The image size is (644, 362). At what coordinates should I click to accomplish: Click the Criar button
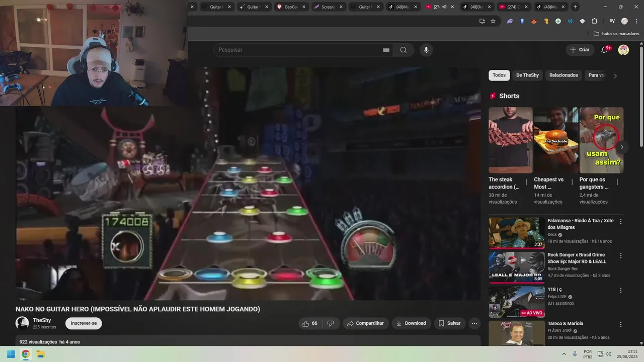(x=580, y=50)
